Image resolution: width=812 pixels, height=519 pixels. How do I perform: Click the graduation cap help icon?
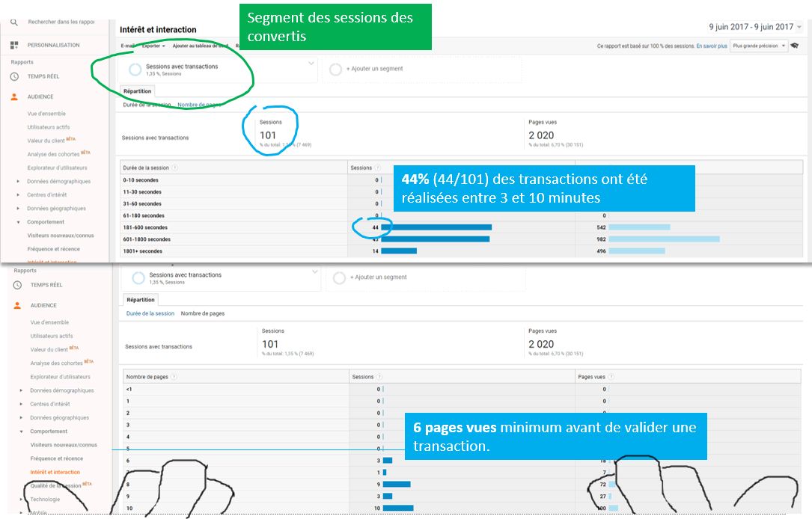pos(794,46)
